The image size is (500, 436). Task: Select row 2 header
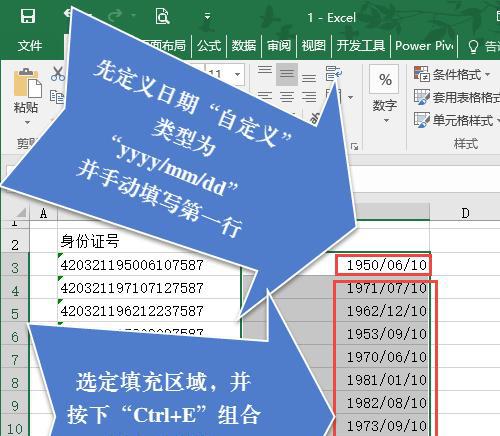pos(15,241)
